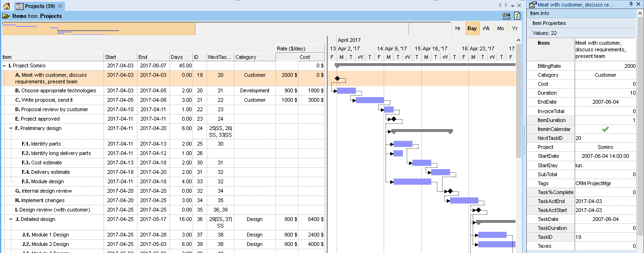Collapse the Preliminary design group
This screenshot has height=253, width=644.
pyautogui.click(x=11, y=128)
